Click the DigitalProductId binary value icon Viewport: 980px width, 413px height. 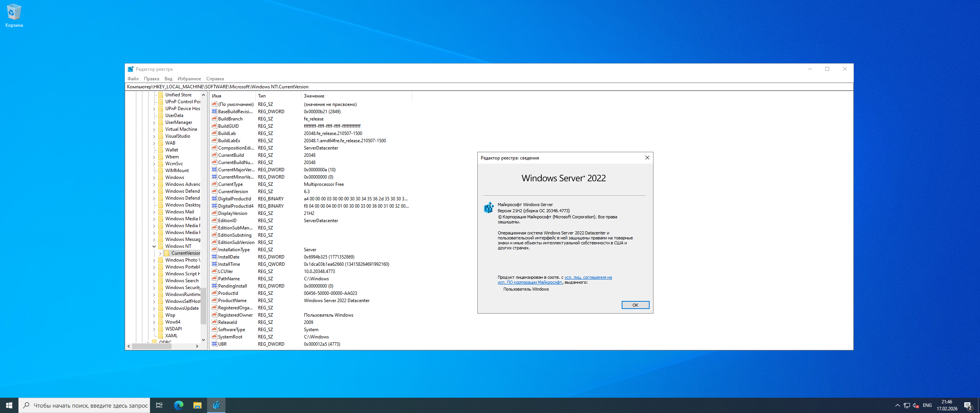pos(214,198)
